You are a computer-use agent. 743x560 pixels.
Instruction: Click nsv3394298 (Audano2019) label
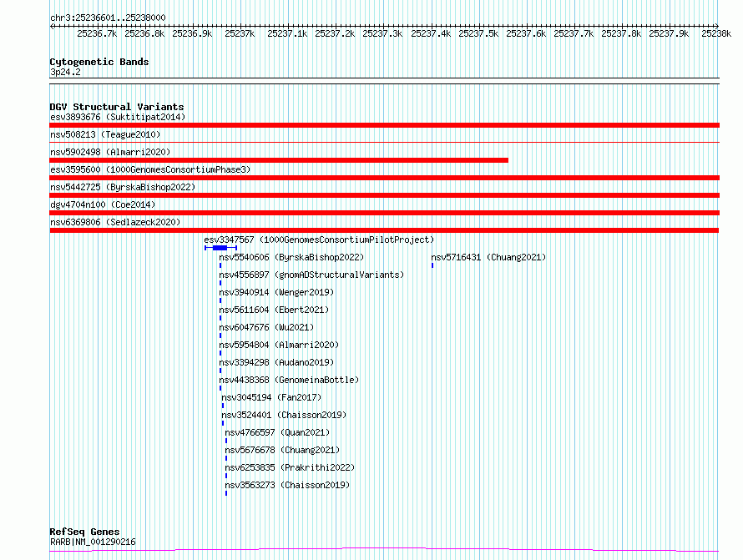pyautogui.click(x=276, y=362)
